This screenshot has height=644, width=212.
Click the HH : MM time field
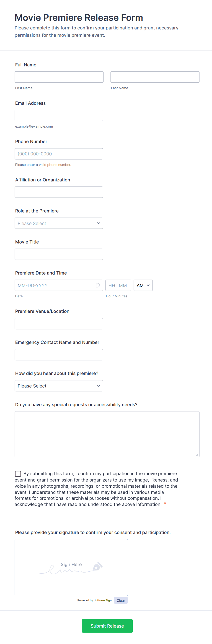[x=118, y=285]
